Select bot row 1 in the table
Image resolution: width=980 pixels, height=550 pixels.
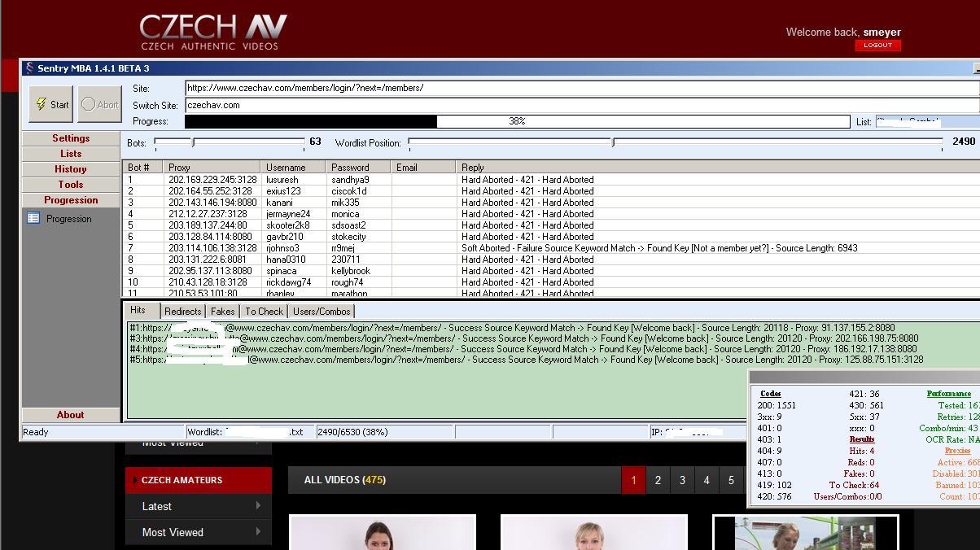pos(552,180)
